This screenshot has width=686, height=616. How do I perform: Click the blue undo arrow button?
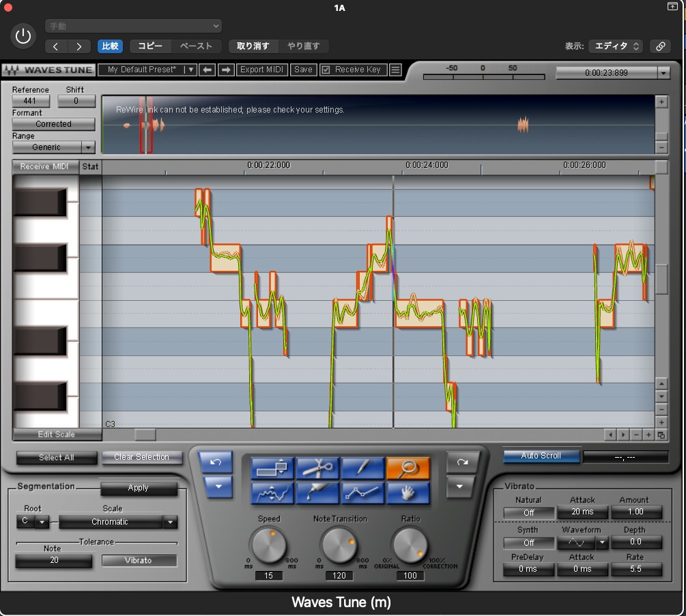tap(215, 462)
